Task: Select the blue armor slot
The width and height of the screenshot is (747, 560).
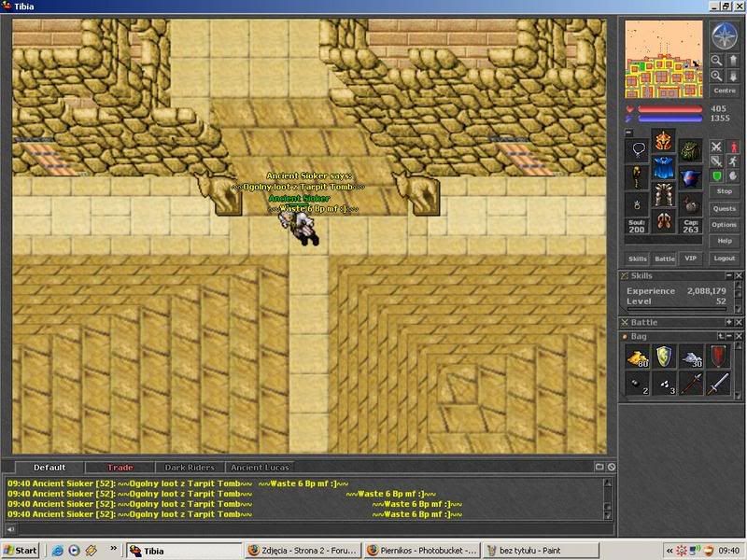Action: 664,168
